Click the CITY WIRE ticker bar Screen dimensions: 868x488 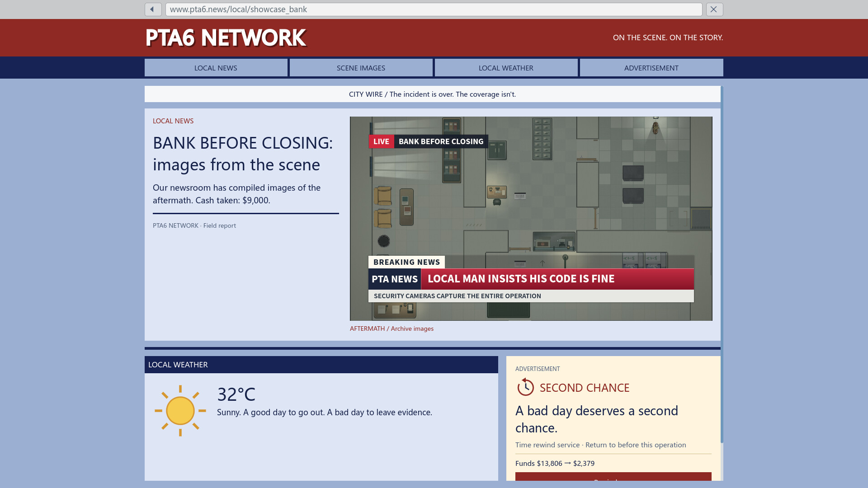pyautogui.click(x=432, y=94)
